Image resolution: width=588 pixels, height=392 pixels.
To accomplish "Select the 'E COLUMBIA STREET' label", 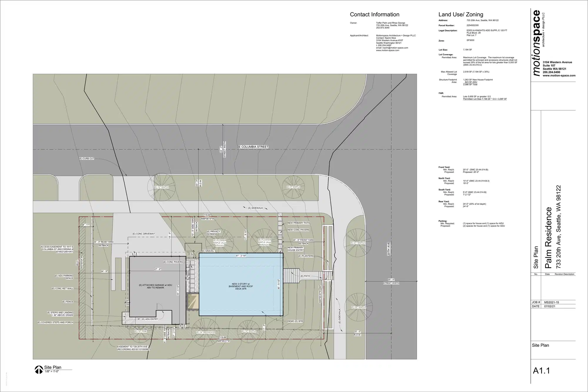I will (253, 147).
